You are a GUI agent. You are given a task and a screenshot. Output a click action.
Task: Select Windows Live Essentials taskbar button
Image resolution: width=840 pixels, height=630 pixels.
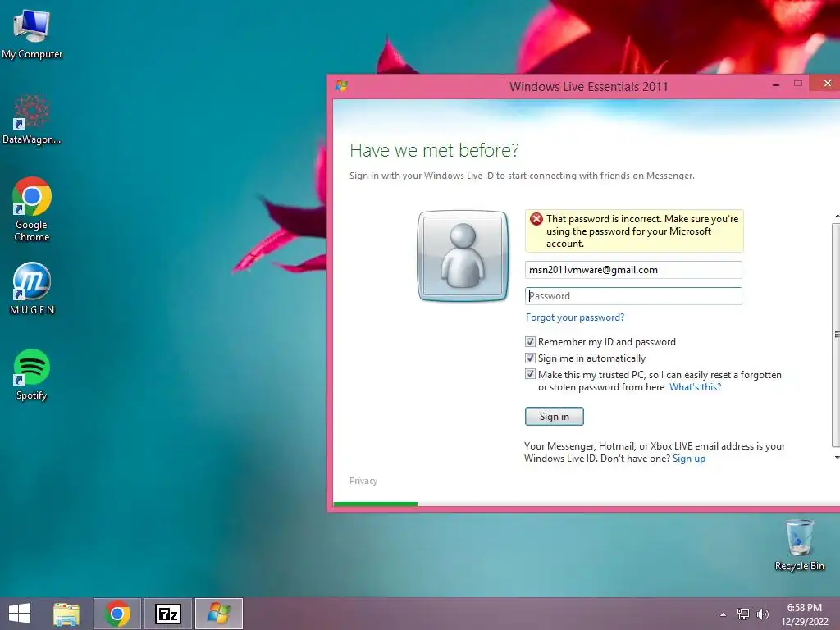218,614
